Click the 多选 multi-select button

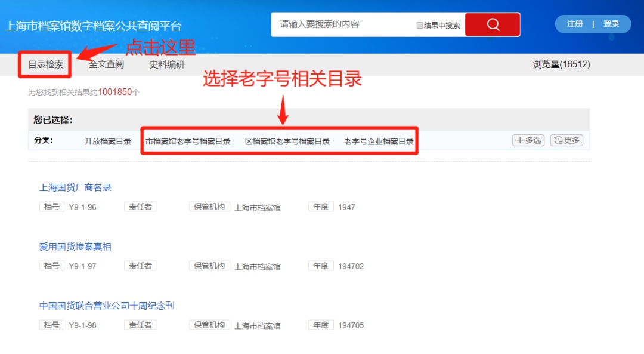[528, 140]
